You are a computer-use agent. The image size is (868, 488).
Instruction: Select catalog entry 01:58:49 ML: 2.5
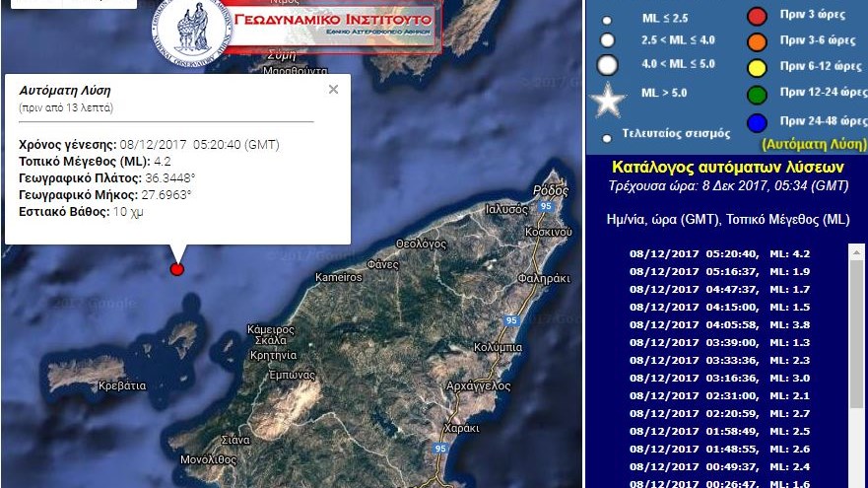point(719,431)
